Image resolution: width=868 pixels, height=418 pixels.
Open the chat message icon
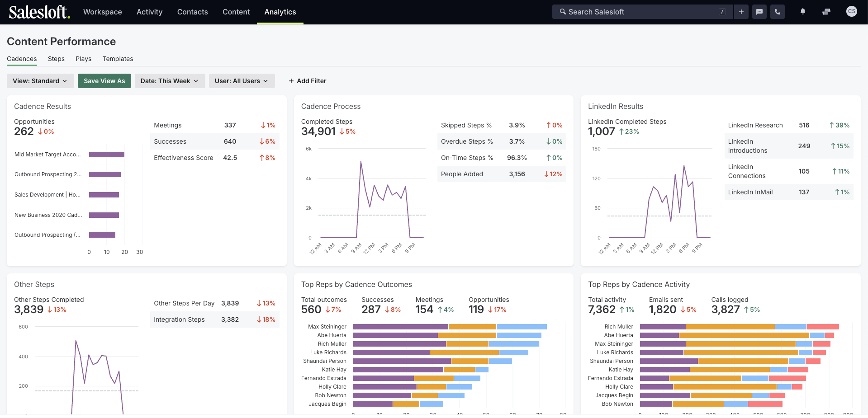tap(759, 12)
